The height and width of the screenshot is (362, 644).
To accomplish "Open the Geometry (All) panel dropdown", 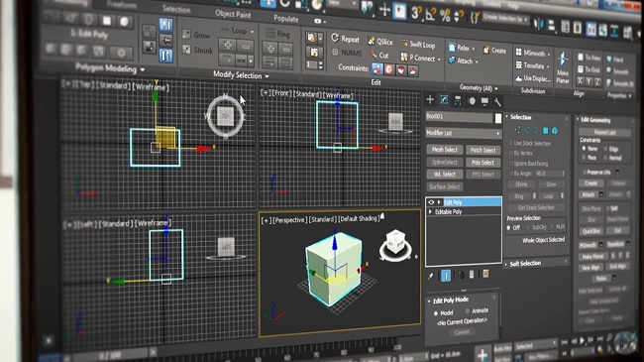I will point(496,89).
